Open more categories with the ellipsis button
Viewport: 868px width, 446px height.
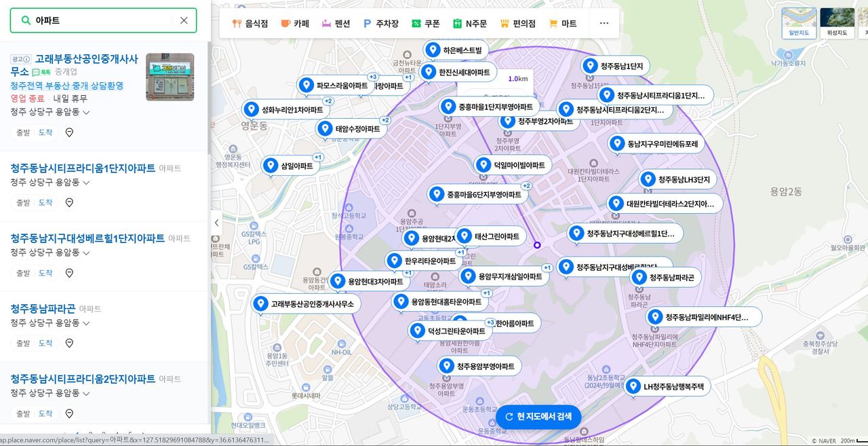point(604,23)
